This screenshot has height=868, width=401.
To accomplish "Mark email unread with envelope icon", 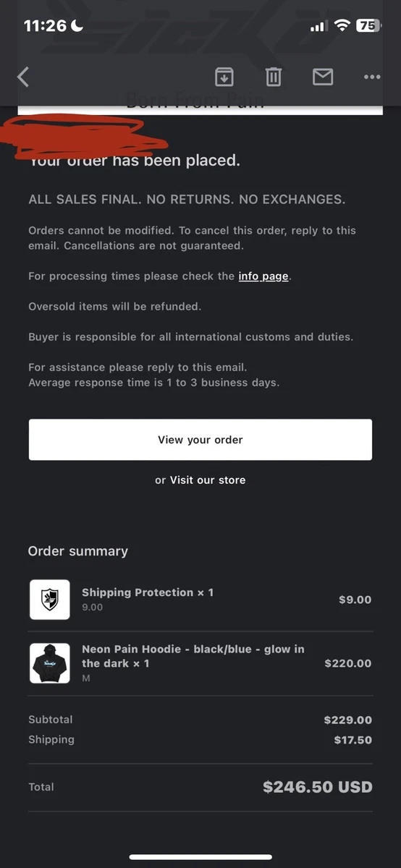I will point(323,77).
